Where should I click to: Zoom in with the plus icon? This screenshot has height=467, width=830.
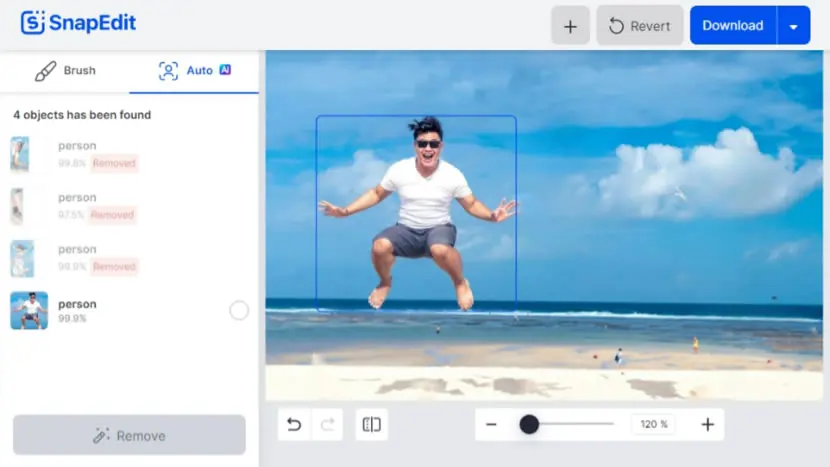coord(708,424)
